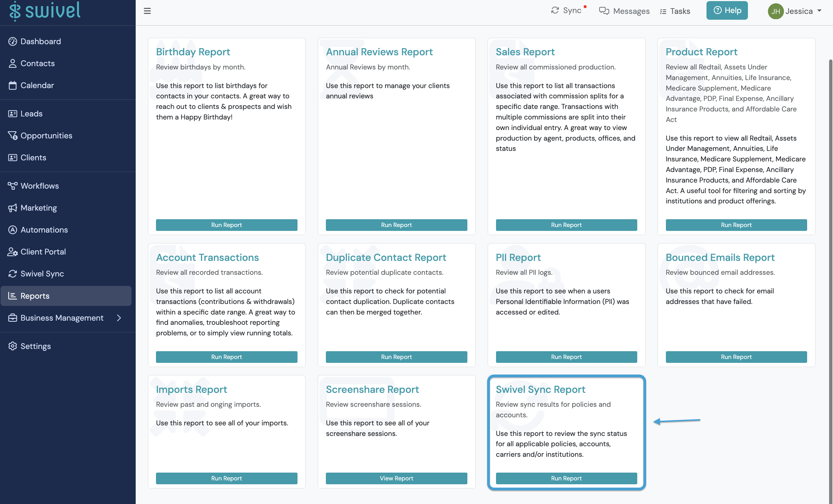Open the Tasks list in the top bar
This screenshot has height=504, width=833.
[x=675, y=11]
